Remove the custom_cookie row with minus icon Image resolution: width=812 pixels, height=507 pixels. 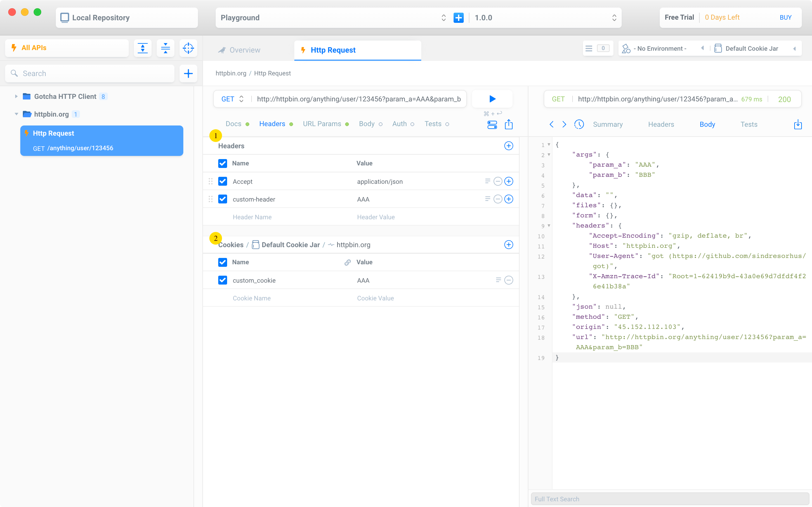tap(509, 280)
